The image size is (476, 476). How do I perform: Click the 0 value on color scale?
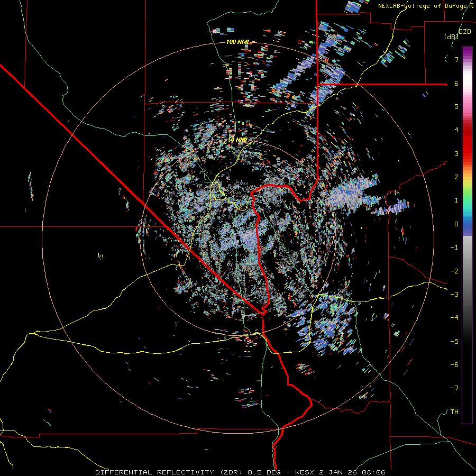pos(456,224)
